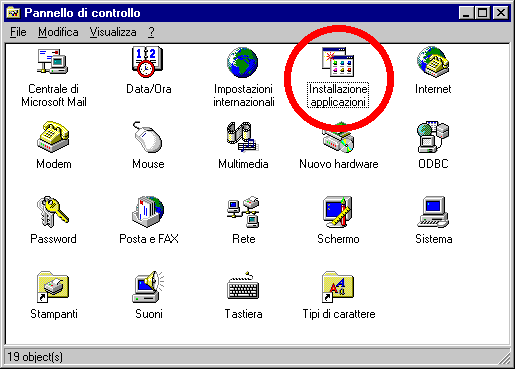The height and width of the screenshot is (369, 515).
Task: Click the 'Nuovo hardware' label text
Action: pyautogui.click(x=339, y=164)
